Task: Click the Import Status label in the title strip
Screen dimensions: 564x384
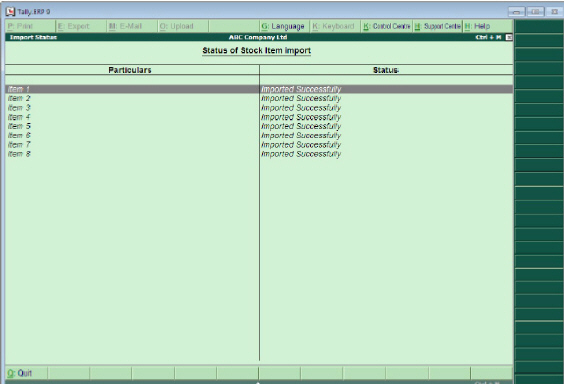Action: point(33,37)
